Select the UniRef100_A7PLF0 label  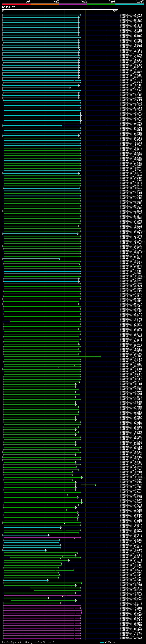click(131, 50)
